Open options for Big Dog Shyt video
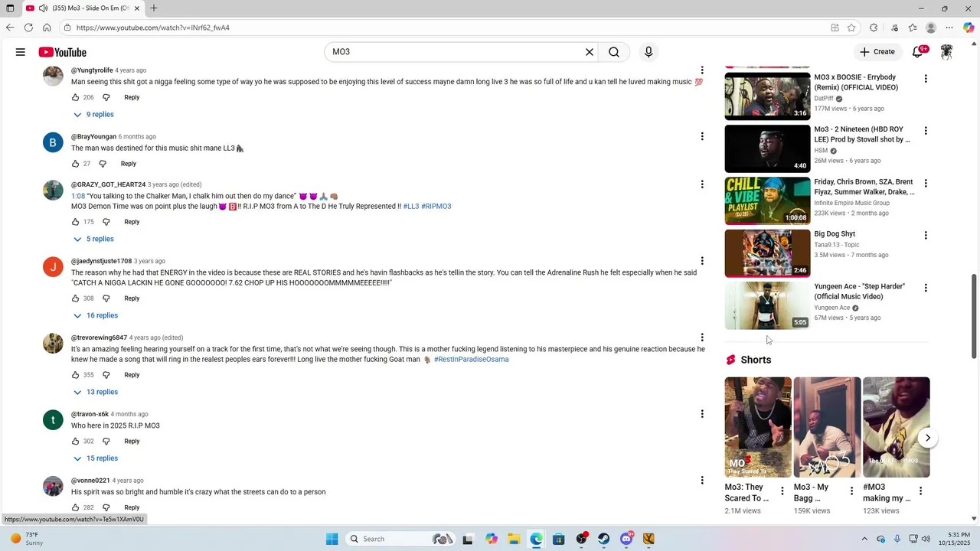 926,236
